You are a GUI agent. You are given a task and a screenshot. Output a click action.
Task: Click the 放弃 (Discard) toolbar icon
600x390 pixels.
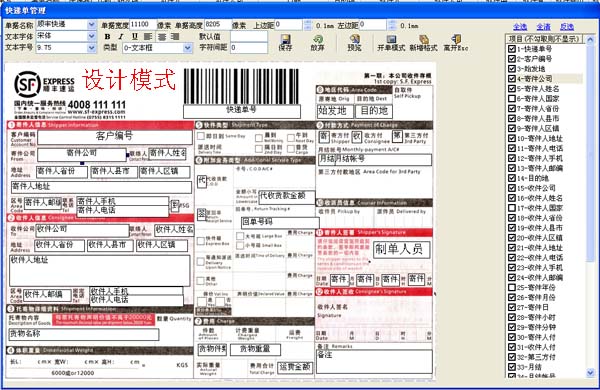pyautogui.click(x=318, y=39)
